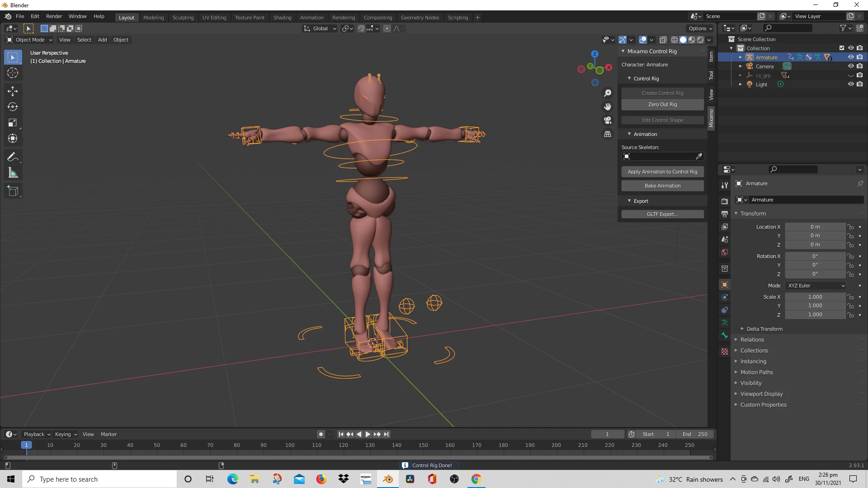Click the Zero Out Rig button

point(662,104)
